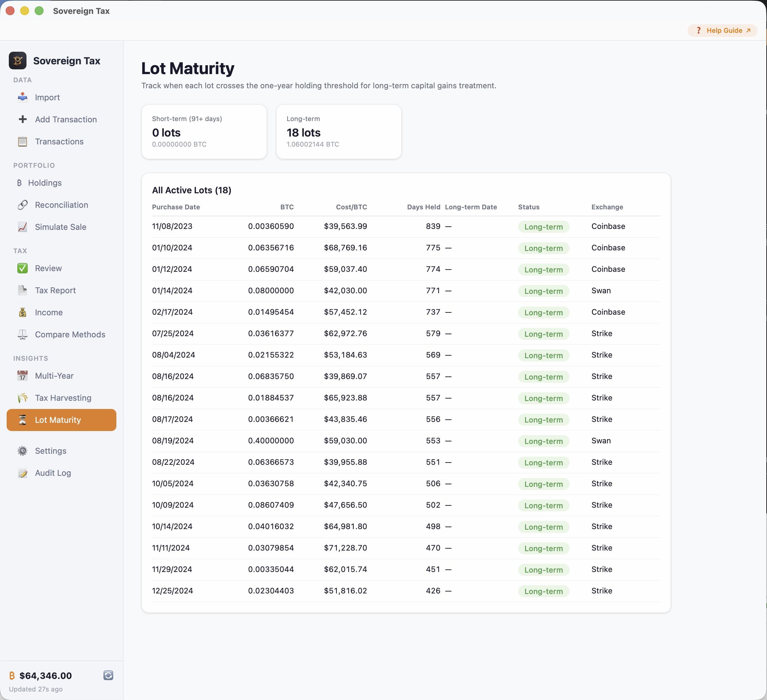Viewport: 767px width, 700px height.
Task: Open Holdings via the bitcoin icon
Action: [20, 183]
